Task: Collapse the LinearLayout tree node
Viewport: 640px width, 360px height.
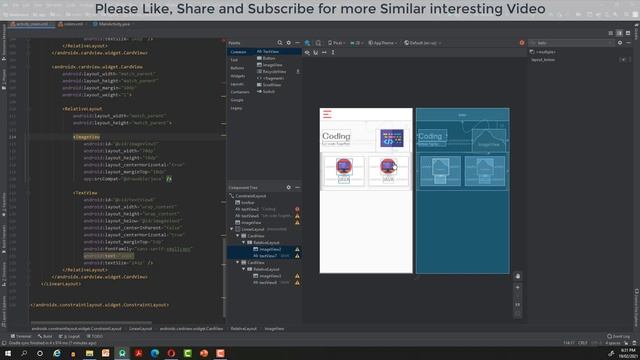Action: click(x=232, y=229)
